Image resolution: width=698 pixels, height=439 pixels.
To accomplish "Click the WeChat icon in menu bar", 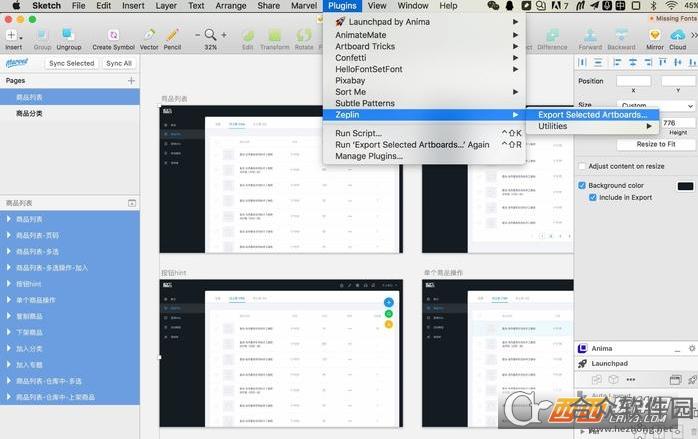I will pyautogui.click(x=493, y=6).
